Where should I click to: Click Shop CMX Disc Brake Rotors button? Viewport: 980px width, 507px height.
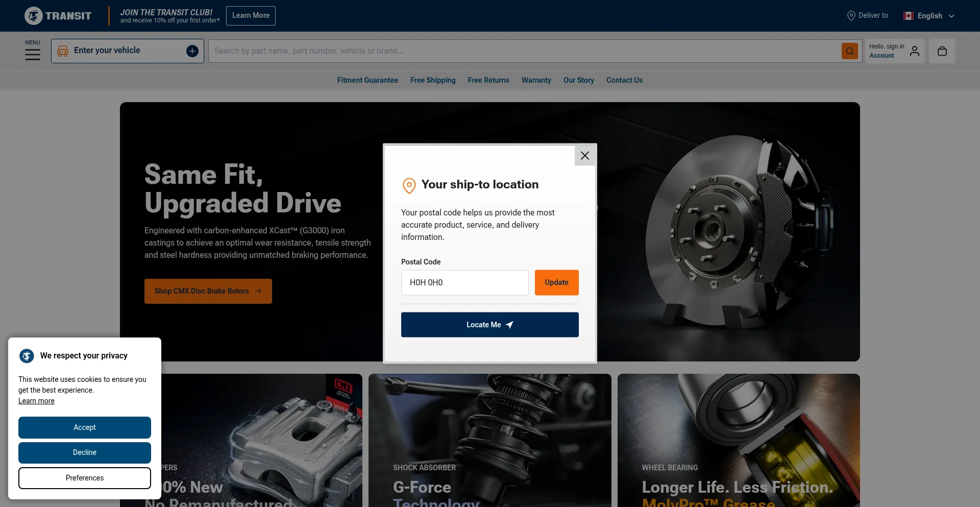pos(208,291)
